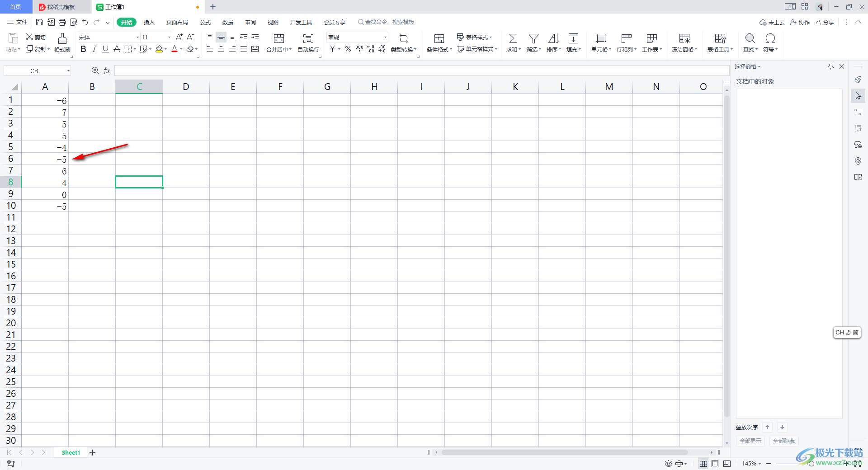Switch to Normal grid view in status bar
This screenshot has height=470, width=868.
[x=703, y=464]
